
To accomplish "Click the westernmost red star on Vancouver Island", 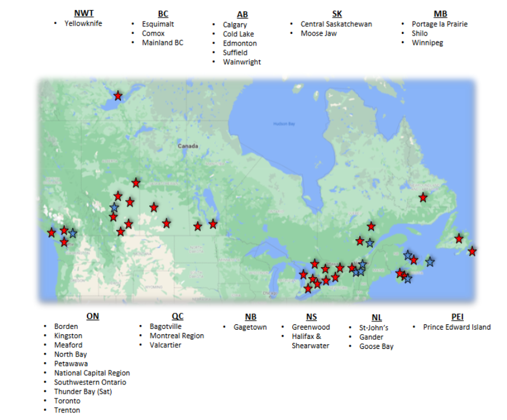I will (52, 233).
